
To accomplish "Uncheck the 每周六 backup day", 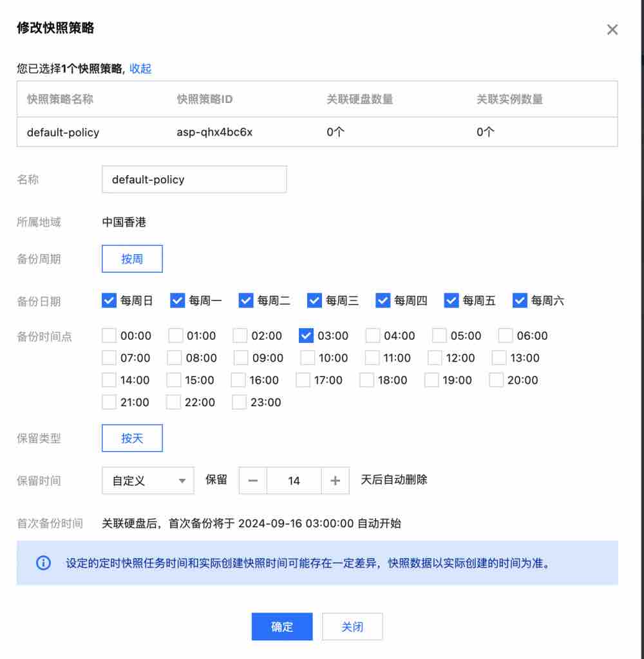I will [x=519, y=300].
